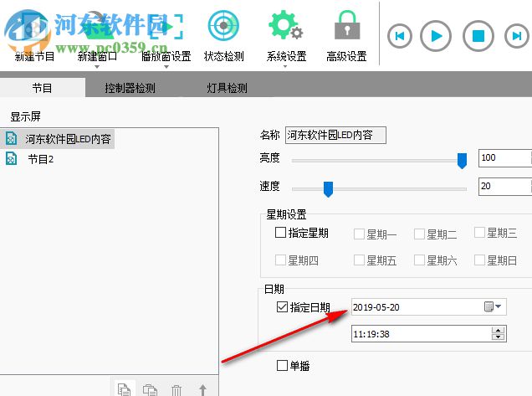The width and height of the screenshot is (532, 396).
Task: Click the 亮度 slider handle
Action: pyautogui.click(x=462, y=161)
